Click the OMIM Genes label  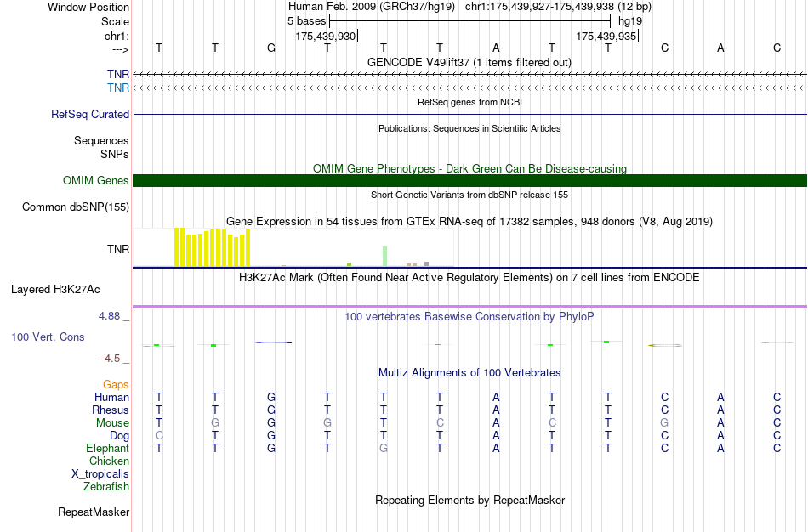point(96,181)
